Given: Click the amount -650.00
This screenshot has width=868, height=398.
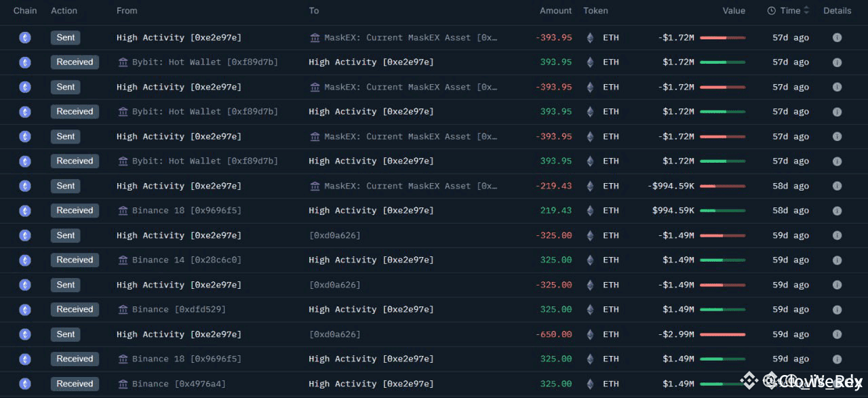Looking at the screenshot, I should point(554,334).
